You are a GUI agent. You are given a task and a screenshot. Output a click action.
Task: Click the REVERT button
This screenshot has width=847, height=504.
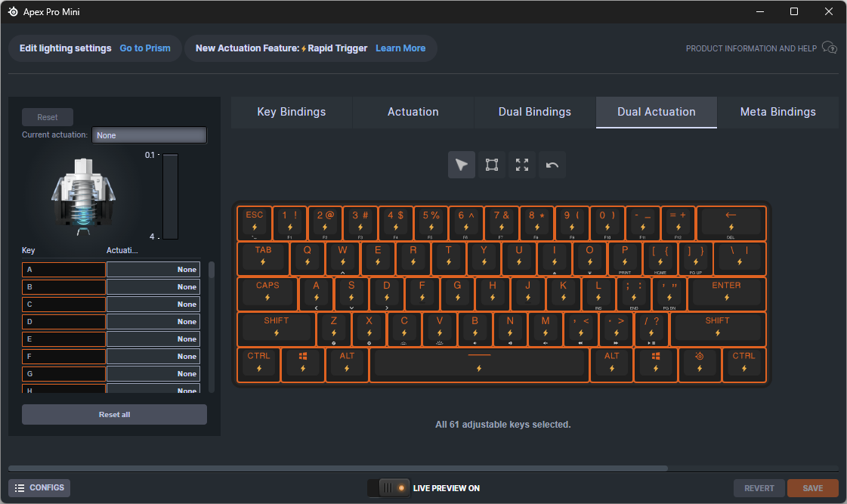(759, 488)
